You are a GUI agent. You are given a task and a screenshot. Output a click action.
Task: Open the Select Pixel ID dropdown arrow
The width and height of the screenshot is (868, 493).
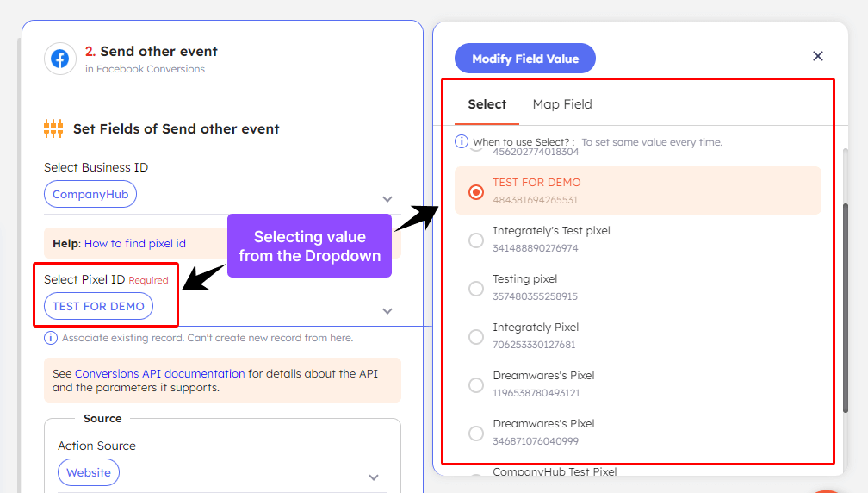(387, 311)
